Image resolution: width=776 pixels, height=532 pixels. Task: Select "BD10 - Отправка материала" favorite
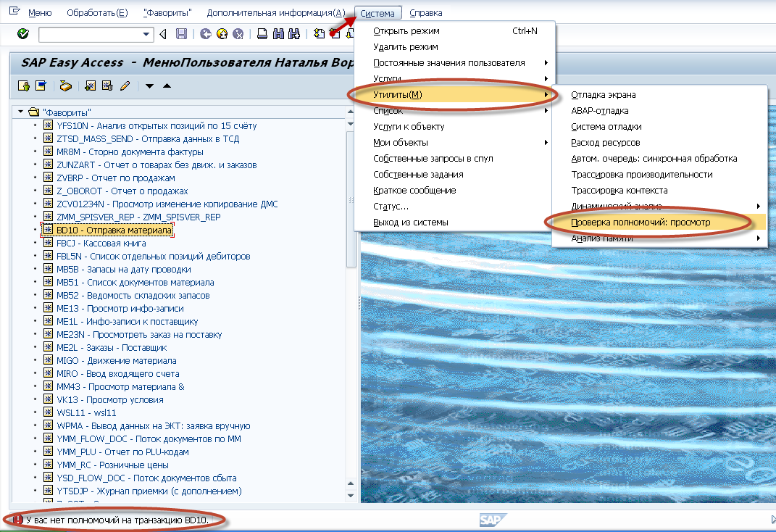[114, 230]
